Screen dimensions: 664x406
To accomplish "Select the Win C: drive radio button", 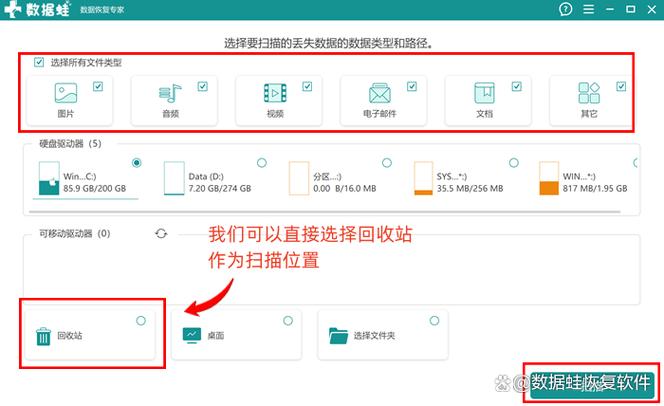I will [136, 163].
